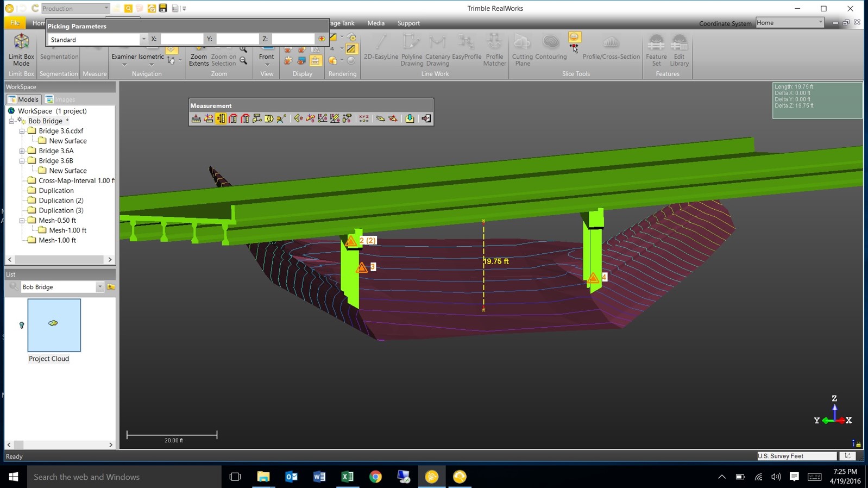Screen dimensions: 868x488
Task: Expand the Bridge 3.6A folder
Action: click(x=22, y=151)
